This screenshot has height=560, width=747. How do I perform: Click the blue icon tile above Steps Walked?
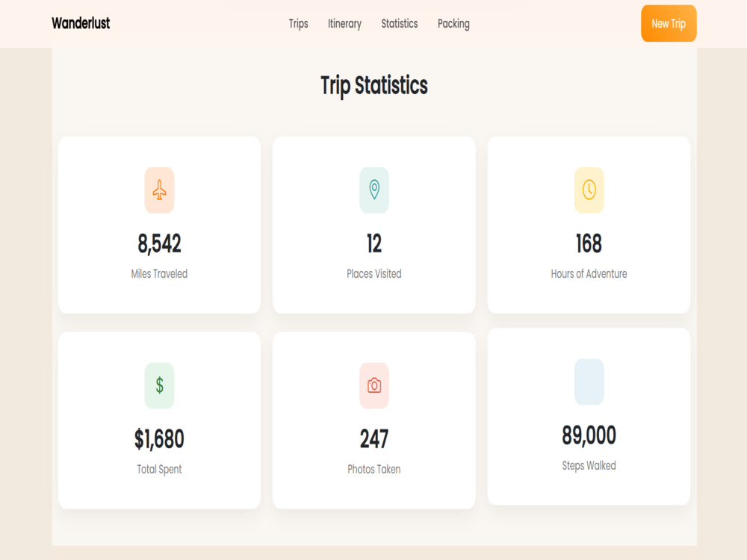[589, 382]
